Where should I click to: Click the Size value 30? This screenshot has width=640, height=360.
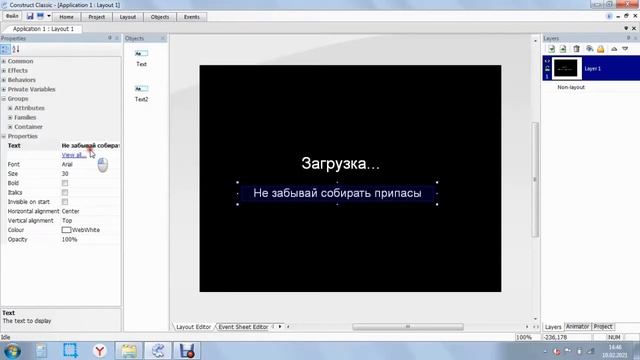[65, 174]
